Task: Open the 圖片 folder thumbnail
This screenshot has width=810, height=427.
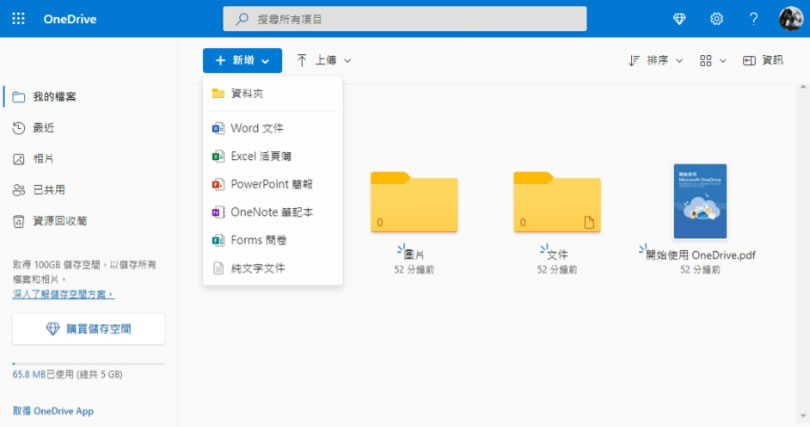Action: pos(414,202)
